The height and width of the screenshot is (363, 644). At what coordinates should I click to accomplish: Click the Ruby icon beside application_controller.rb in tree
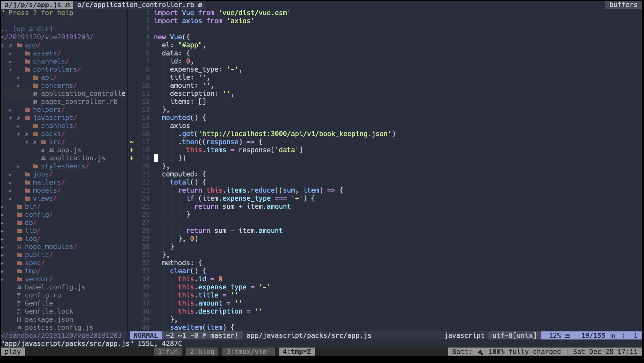(35, 93)
